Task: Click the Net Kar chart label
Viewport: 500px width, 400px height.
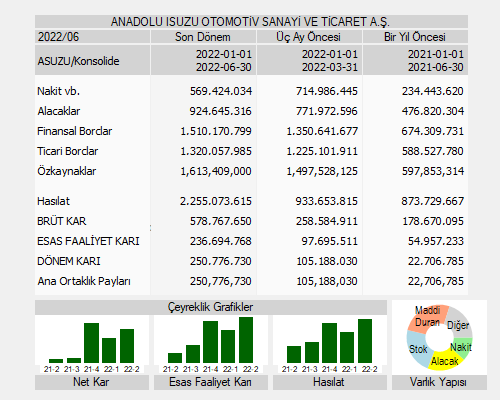Action: [92, 382]
